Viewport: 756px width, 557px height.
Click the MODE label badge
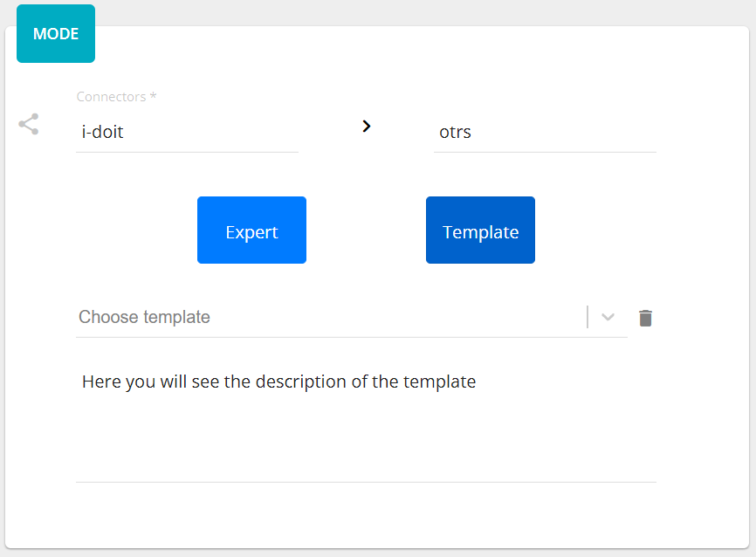click(x=56, y=33)
